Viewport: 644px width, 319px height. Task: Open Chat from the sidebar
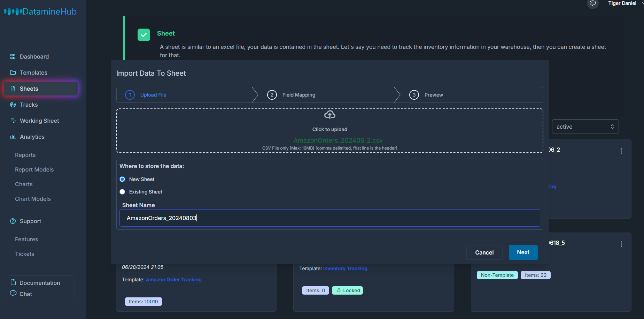click(x=26, y=294)
